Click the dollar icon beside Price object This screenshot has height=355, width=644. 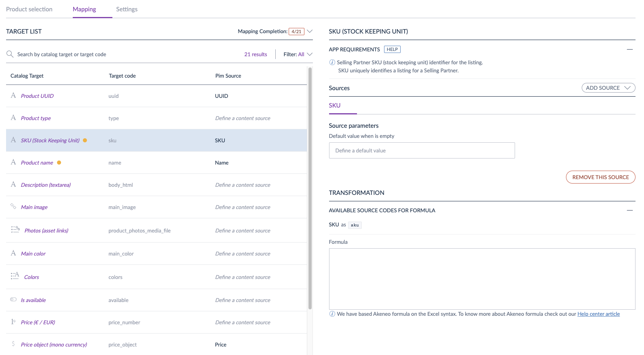pos(13,344)
